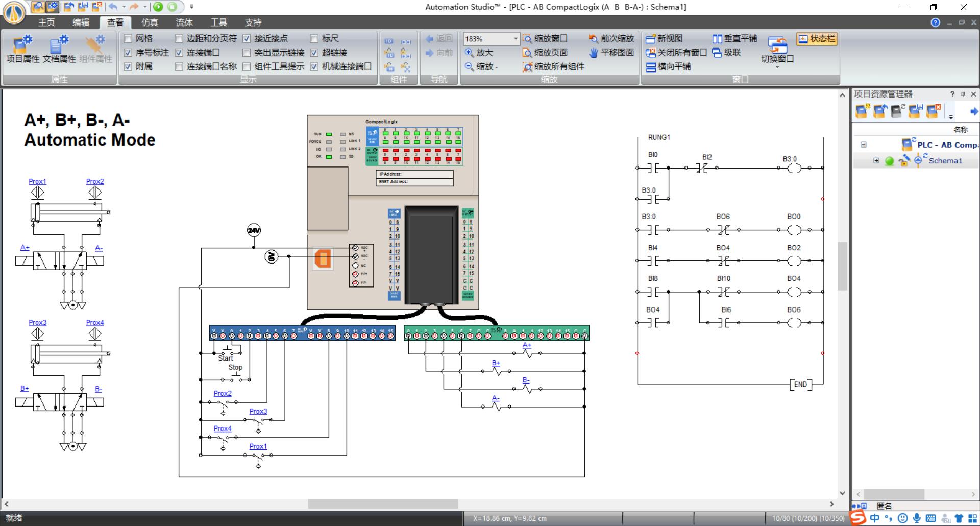Follow the Prox4 hyperlink above lower cylinder
Viewport: 980px width, 526px height.
click(x=95, y=322)
